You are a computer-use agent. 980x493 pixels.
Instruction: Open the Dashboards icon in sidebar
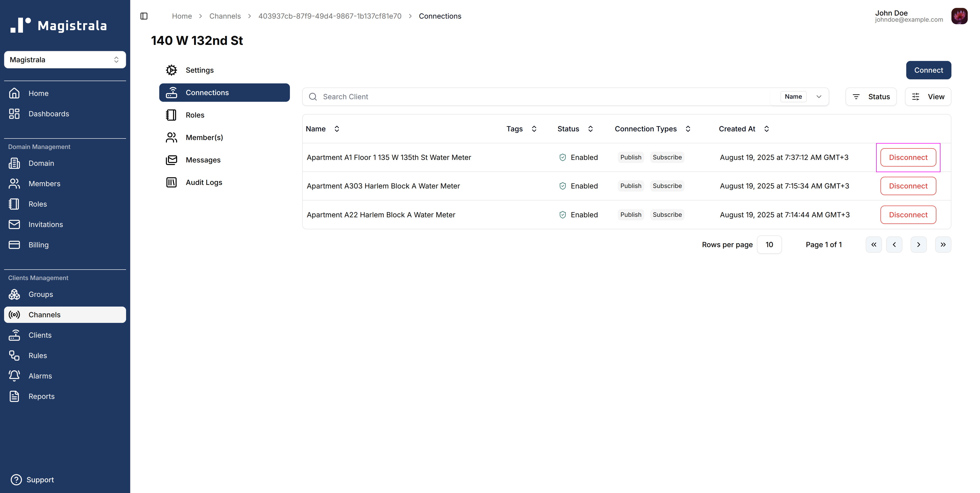[x=14, y=114]
